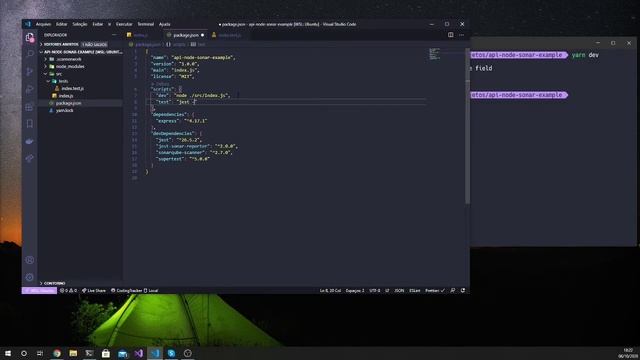
Task: Open File Explorer from the taskbar
Action: pos(73,353)
